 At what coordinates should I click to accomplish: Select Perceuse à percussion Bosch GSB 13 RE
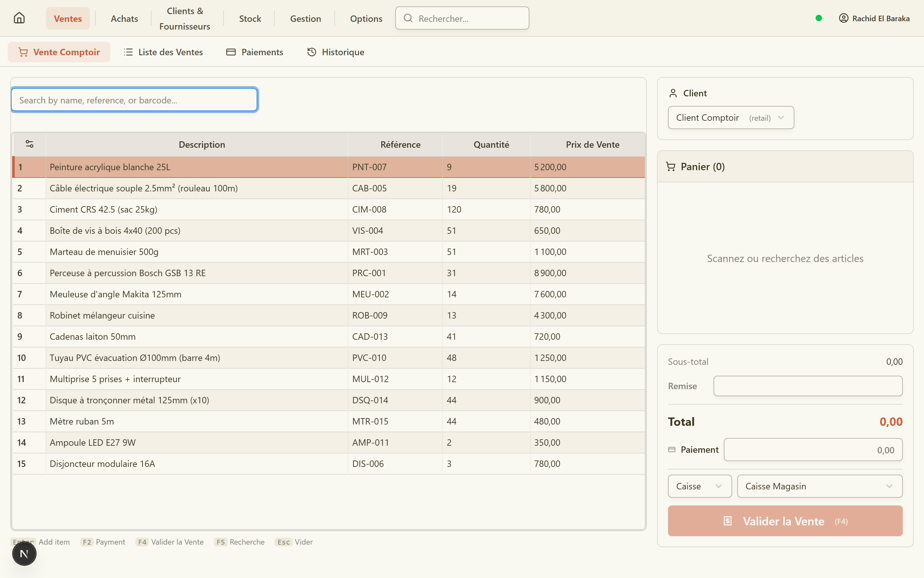(329, 273)
